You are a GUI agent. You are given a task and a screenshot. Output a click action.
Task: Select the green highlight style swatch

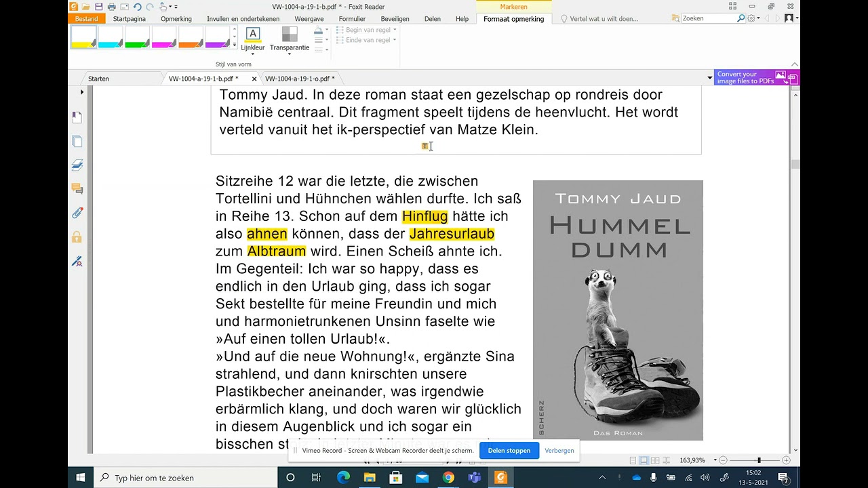(x=137, y=37)
